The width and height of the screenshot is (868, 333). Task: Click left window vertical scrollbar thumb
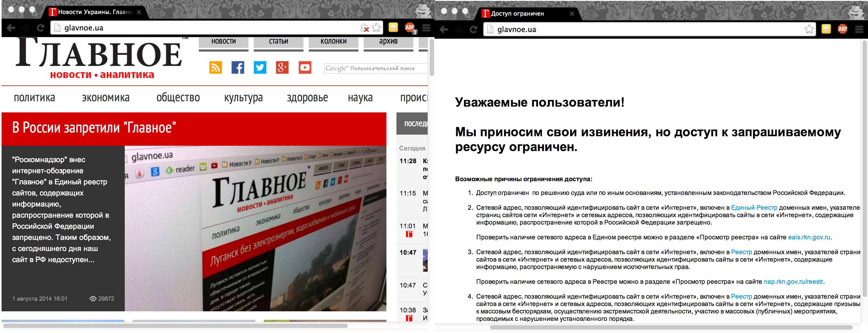click(432, 57)
